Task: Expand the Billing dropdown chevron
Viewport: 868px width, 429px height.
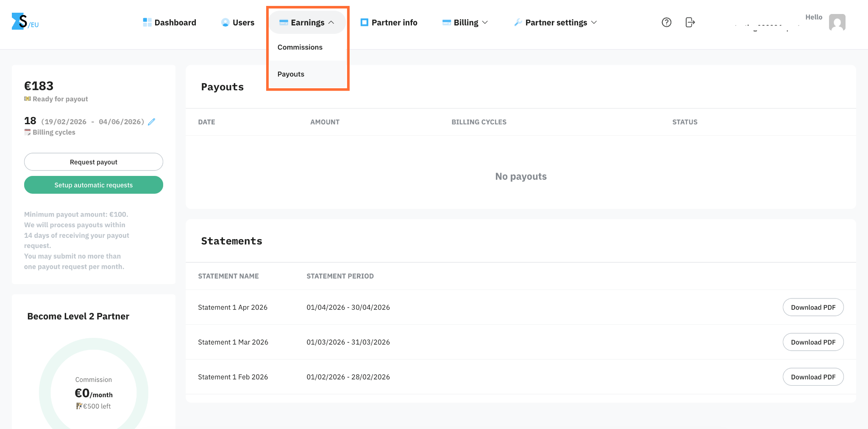Action: [x=485, y=22]
